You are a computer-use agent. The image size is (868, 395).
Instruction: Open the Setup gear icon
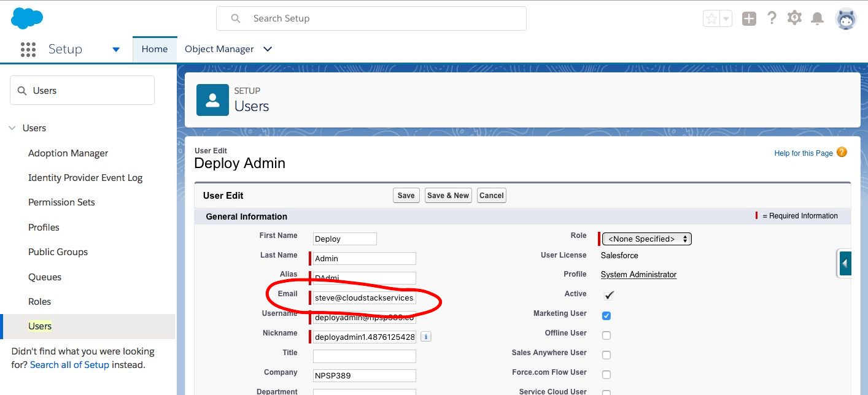(x=794, y=18)
